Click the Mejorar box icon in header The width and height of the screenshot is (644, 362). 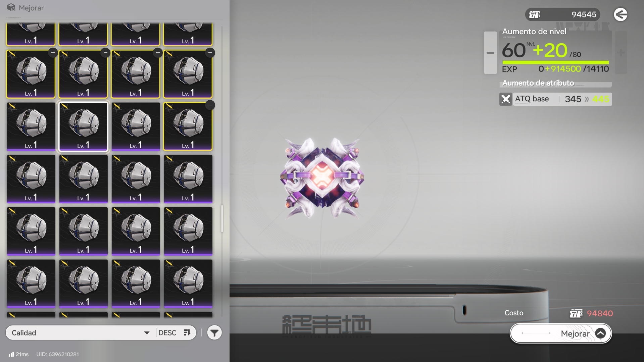11,7
